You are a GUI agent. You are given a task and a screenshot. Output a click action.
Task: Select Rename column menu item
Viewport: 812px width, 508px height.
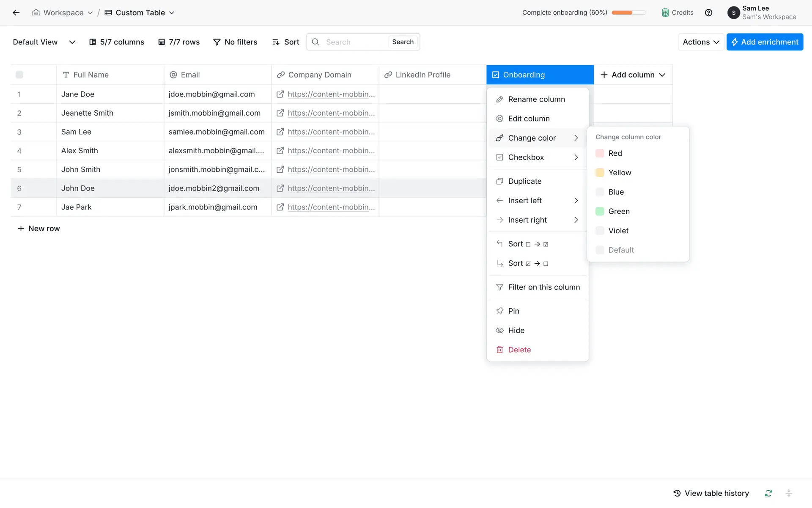[536, 99]
